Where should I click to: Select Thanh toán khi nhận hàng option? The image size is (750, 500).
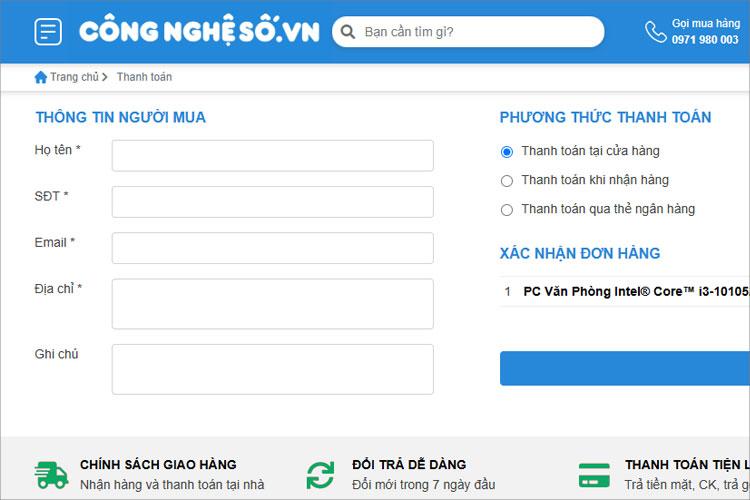point(507,181)
